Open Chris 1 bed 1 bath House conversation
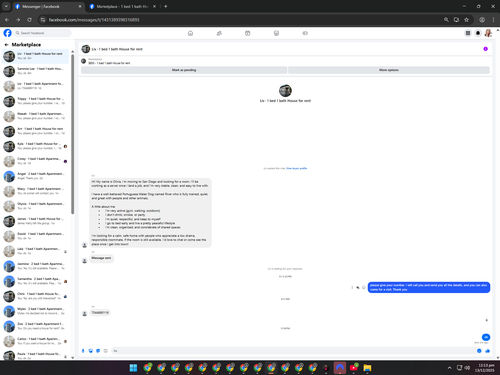 (x=36, y=296)
